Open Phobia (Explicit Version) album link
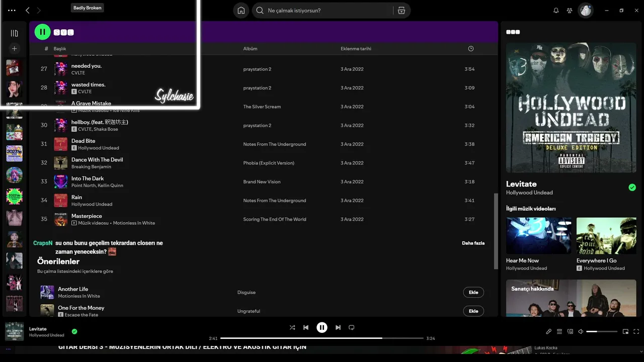Screen dimensions: 644x362 269,163
